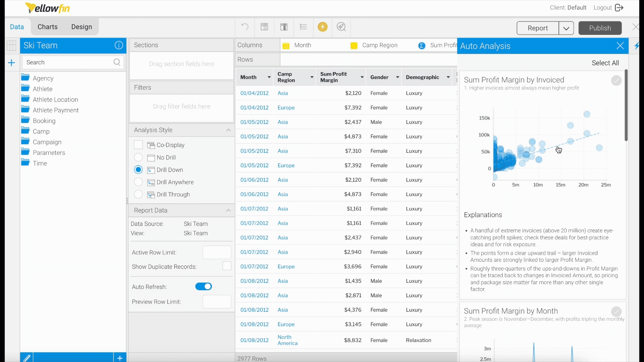The height and width of the screenshot is (362, 644).
Task: Click the search magnifier in field list
Action: (x=117, y=62)
